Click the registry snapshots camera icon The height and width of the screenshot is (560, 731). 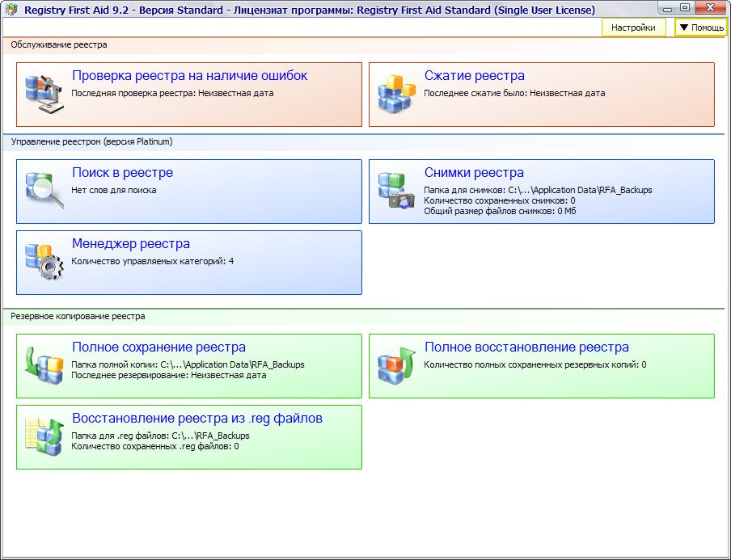(x=397, y=191)
